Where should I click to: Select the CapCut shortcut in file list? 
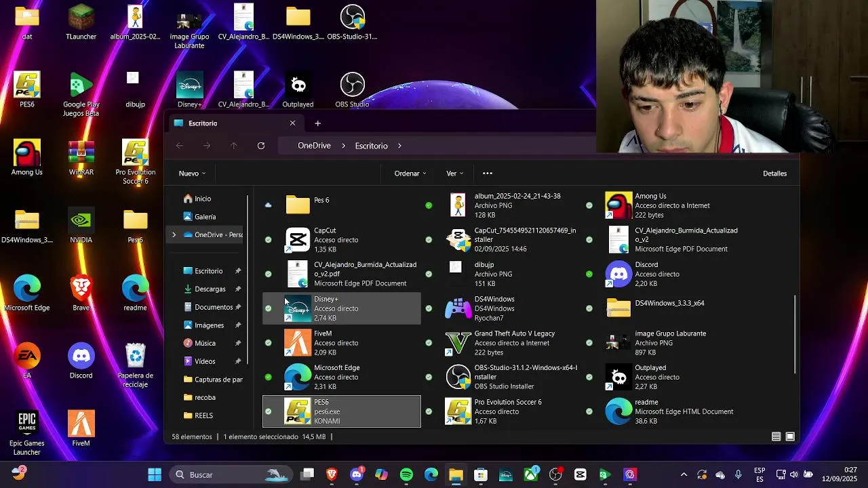click(x=342, y=240)
